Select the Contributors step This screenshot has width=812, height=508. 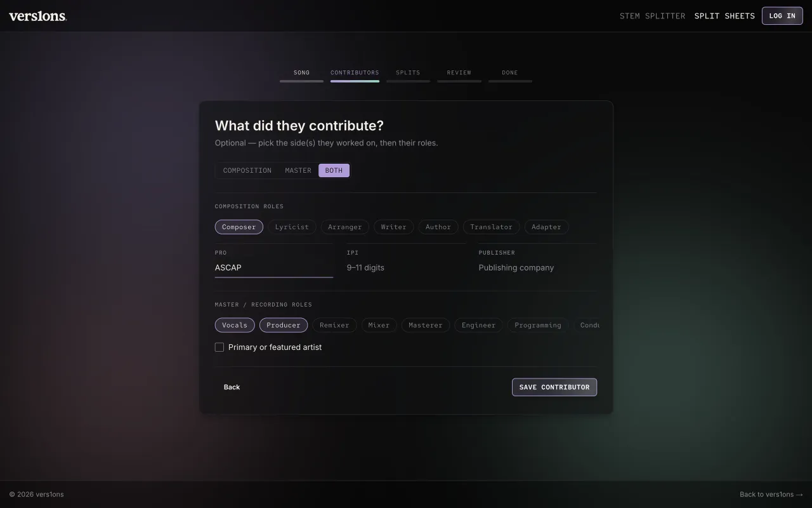tap(355, 75)
